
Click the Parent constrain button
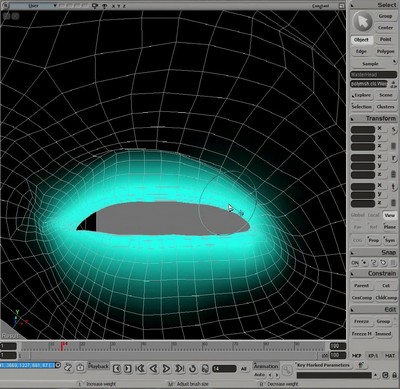click(361, 286)
